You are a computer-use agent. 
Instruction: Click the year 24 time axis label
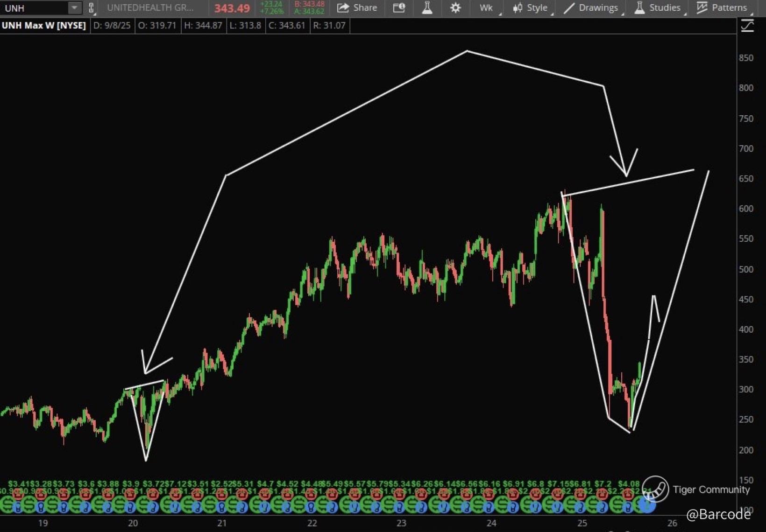[x=491, y=523]
